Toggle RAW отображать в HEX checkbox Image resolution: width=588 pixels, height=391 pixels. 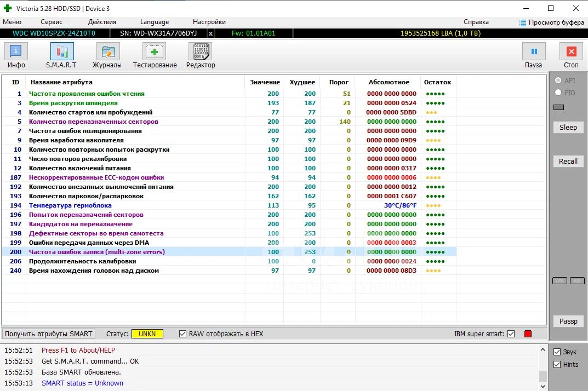click(x=182, y=334)
